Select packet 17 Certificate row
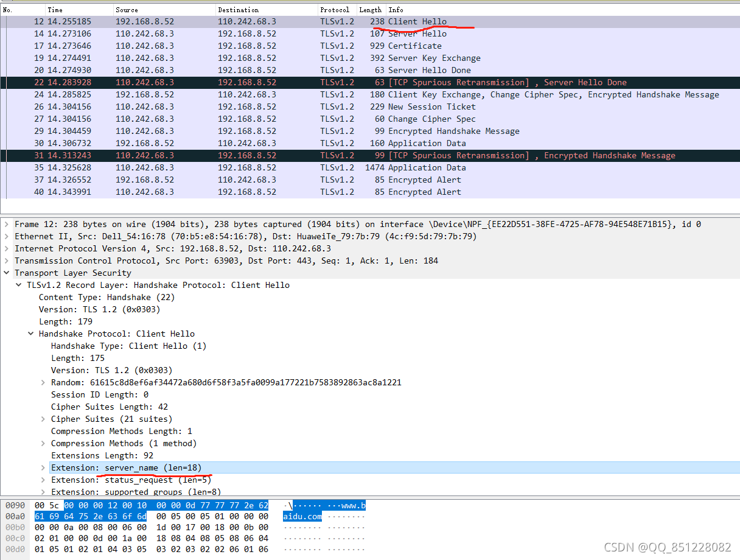Viewport: 740px width, 560px height. click(x=370, y=46)
